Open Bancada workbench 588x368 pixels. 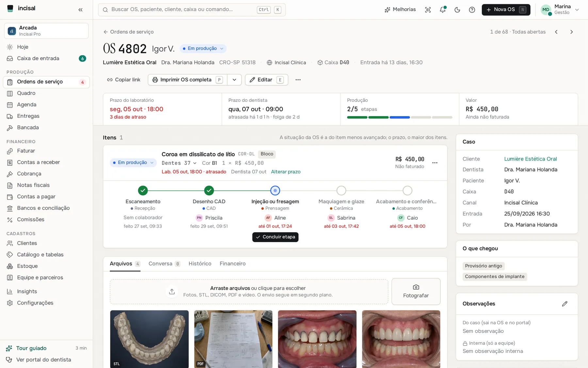pyautogui.click(x=46, y=128)
